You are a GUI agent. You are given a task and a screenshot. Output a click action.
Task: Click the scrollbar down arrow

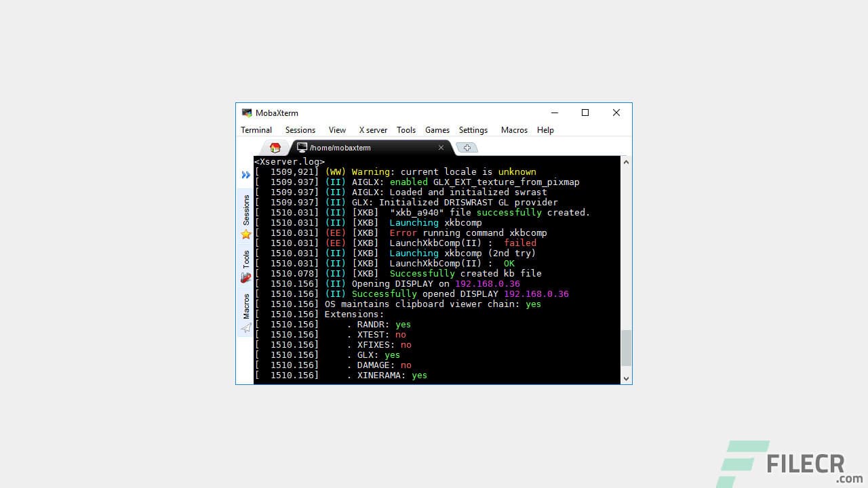tap(626, 378)
